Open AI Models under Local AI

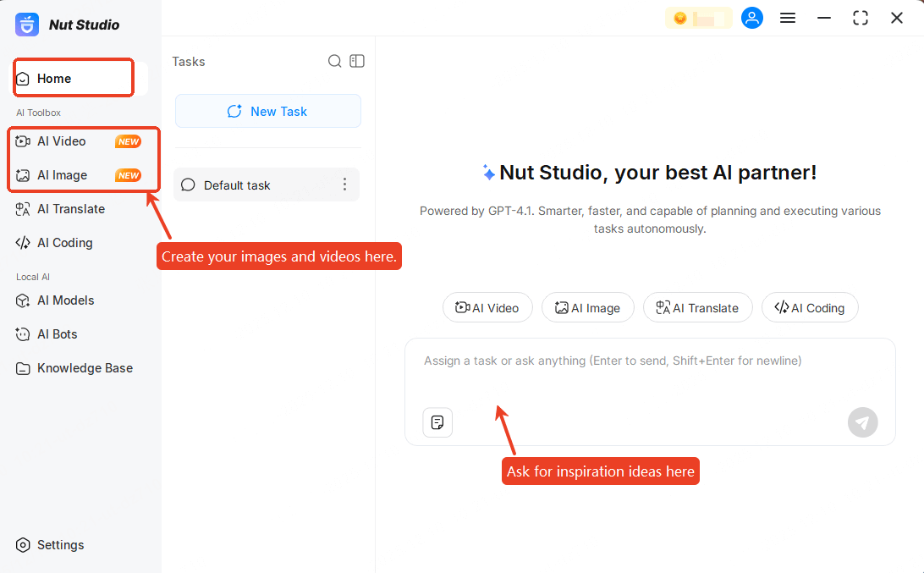(64, 300)
